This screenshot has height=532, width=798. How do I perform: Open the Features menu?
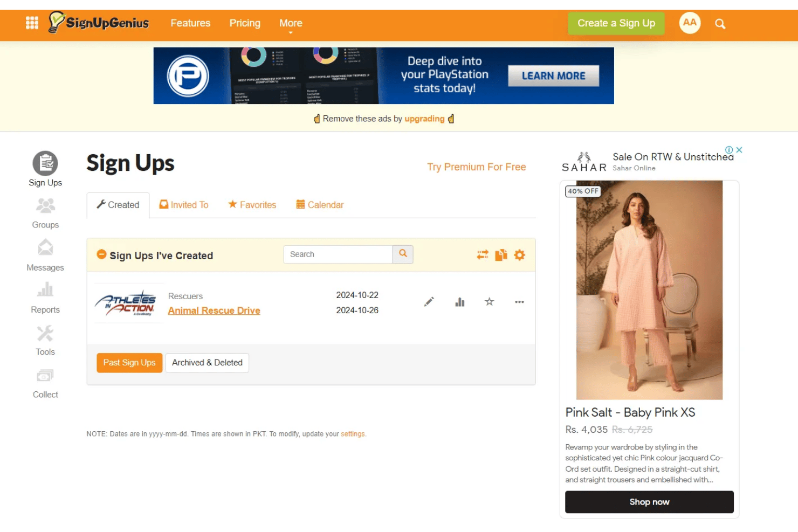[190, 23]
